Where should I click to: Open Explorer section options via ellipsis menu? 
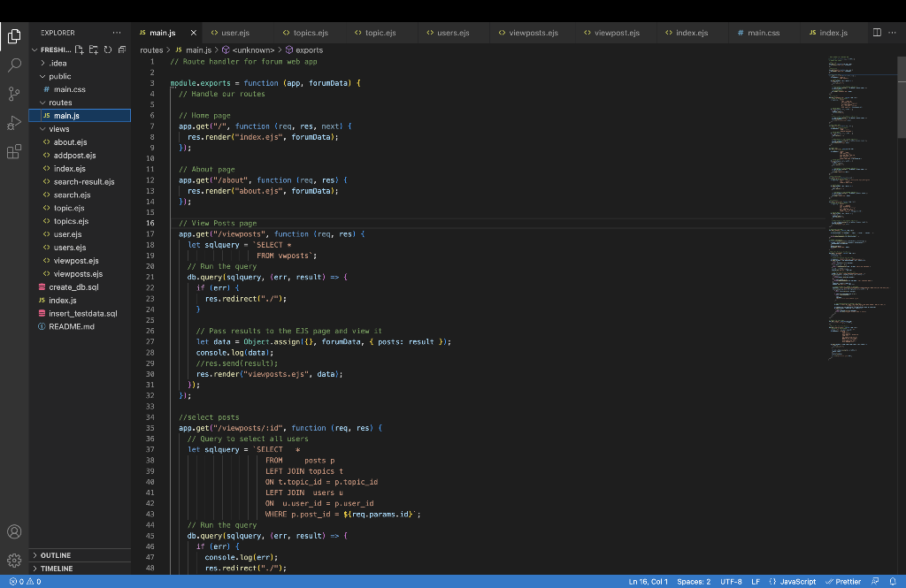click(115, 32)
